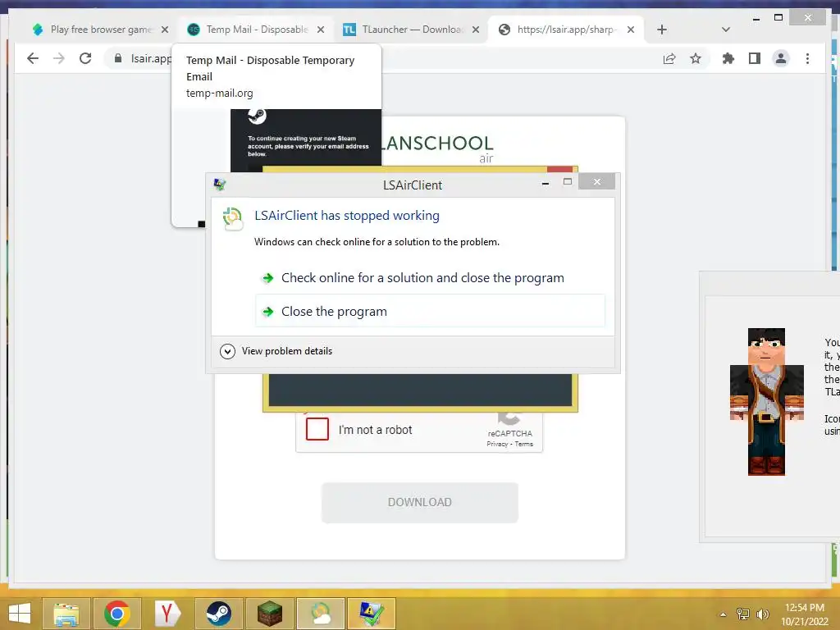This screenshot has width=840, height=630.
Task: Open LanSchool Air client in taskbar
Action: click(321, 614)
